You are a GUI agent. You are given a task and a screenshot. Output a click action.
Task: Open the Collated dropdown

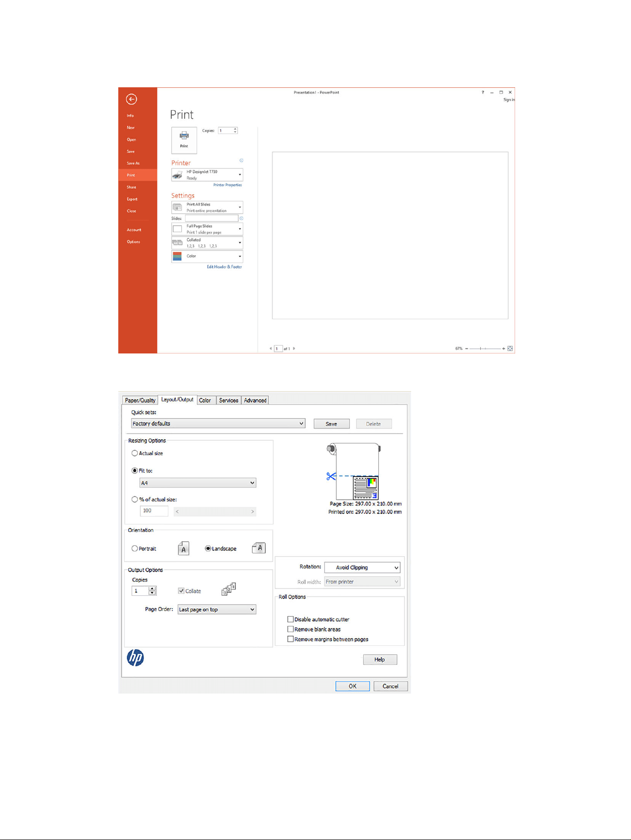(x=207, y=243)
